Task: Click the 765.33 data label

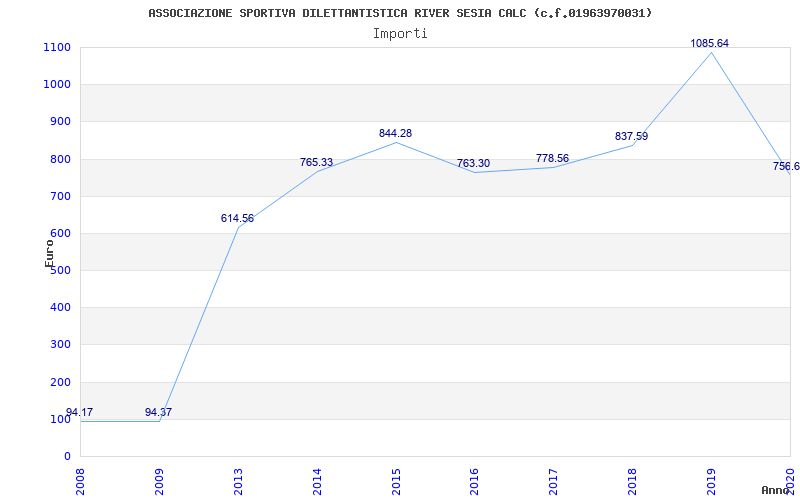Action: pos(316,162)
